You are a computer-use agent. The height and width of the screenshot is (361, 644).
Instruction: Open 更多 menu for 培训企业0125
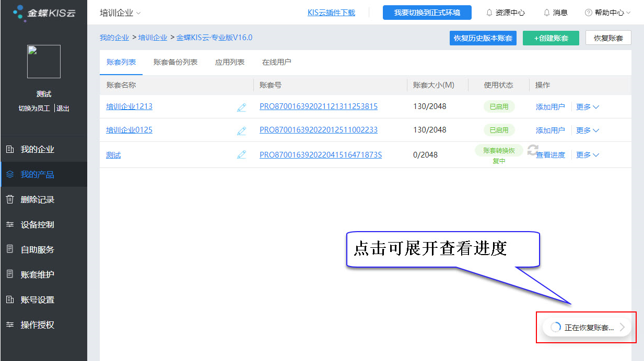click(x=588, y=130)
